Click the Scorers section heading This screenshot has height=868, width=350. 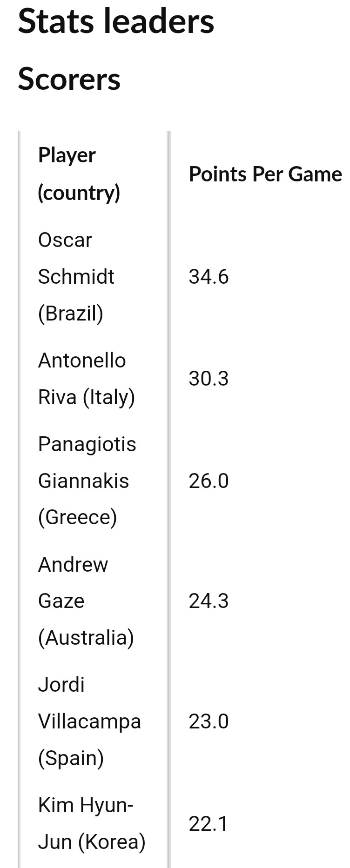(x=69, y=79)
